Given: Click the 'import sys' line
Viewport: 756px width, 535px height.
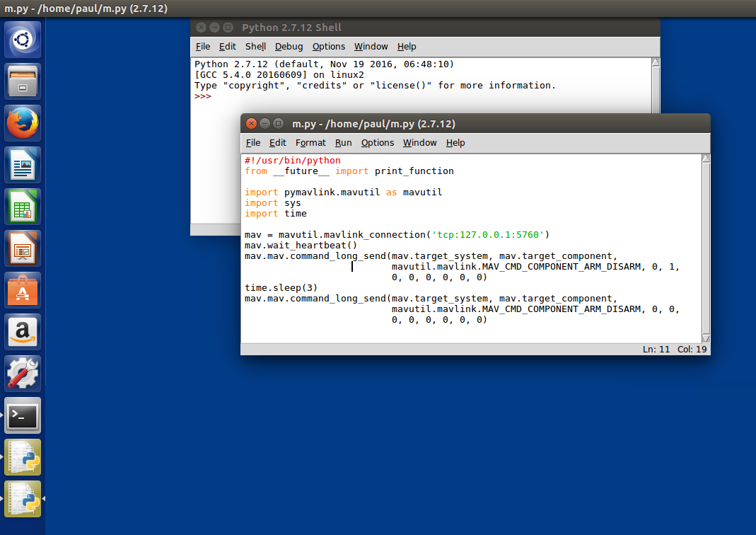Looking at the screenshot, I should 273,202.
